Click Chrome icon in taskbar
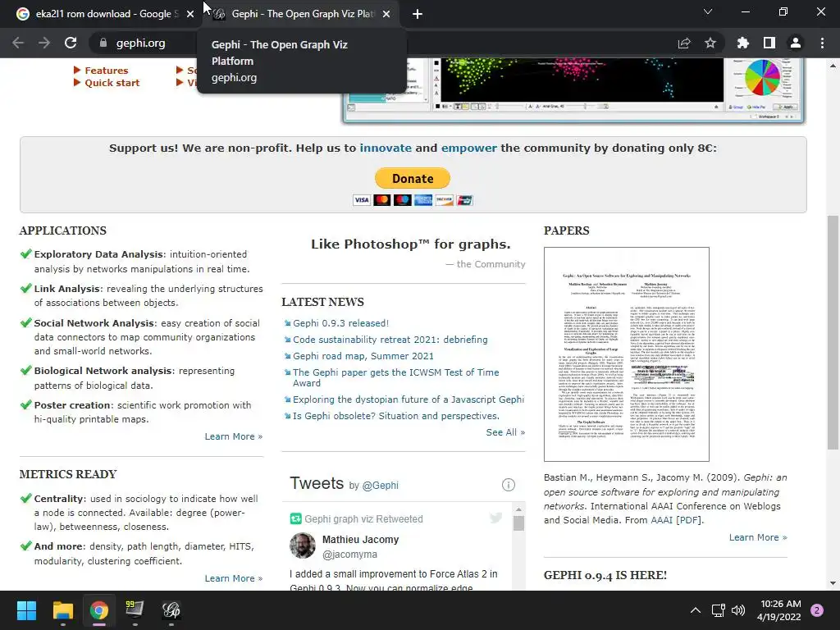Viewport: 840px width, 630px height. 99,610
